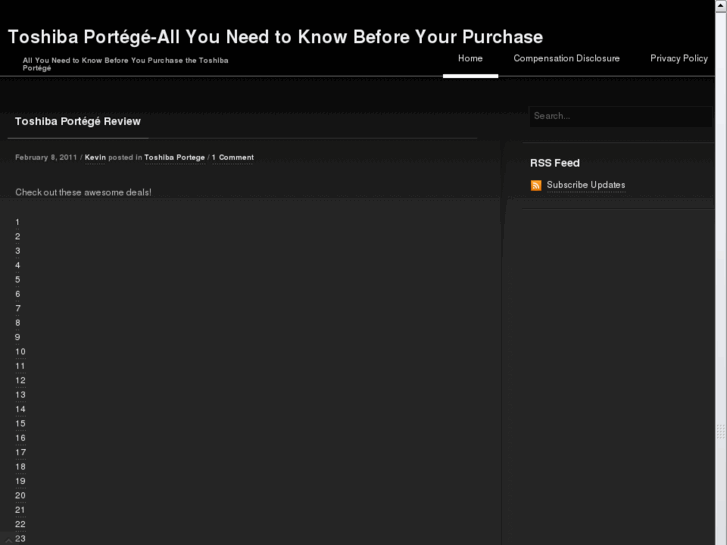Click deal link number 1
Image resolution: width=727 pixels, height=545 pixels.
tap(18, 222)
